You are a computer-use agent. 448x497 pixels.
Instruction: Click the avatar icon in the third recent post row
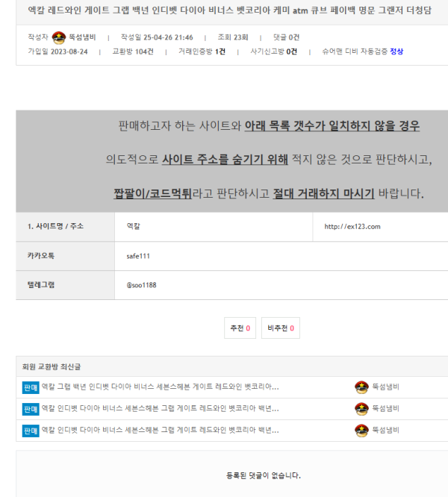[x=361, y=431]
